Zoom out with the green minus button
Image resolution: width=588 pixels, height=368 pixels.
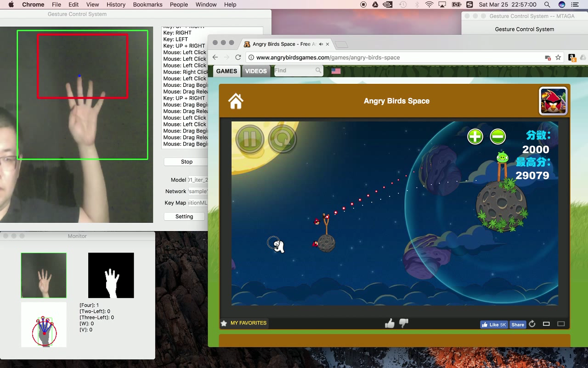(x=498, y=136)
